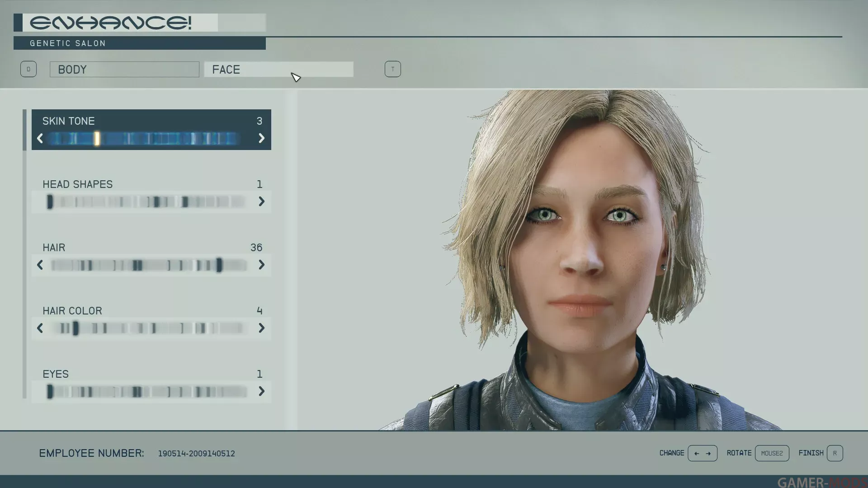
Task: Click the employee number 190514-2009140512
Action: [x=196, y=454]
